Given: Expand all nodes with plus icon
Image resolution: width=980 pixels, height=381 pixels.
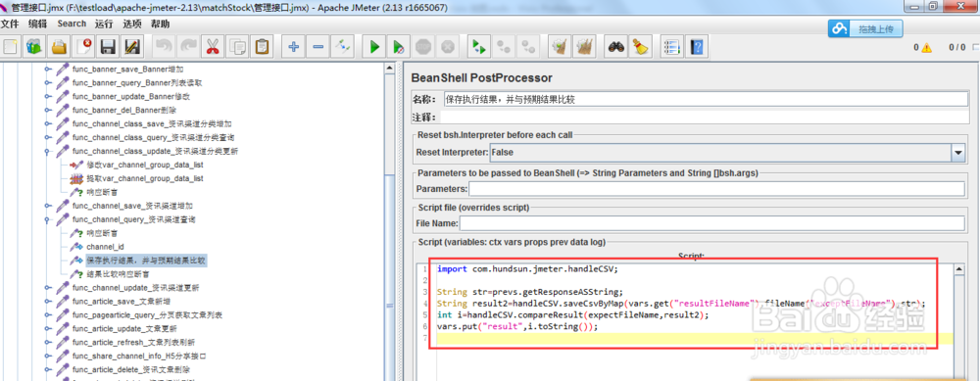Looking at the screenshot, I should click(294, 47).
